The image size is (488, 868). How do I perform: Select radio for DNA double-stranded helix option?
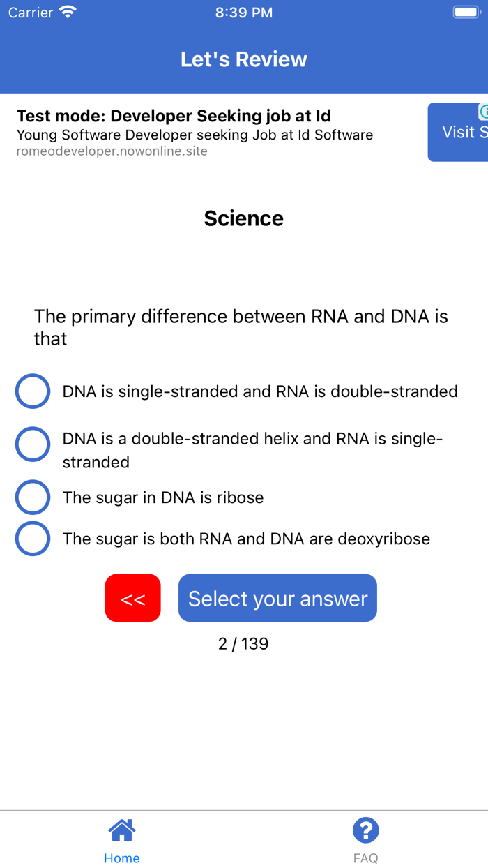coord(33,444)
